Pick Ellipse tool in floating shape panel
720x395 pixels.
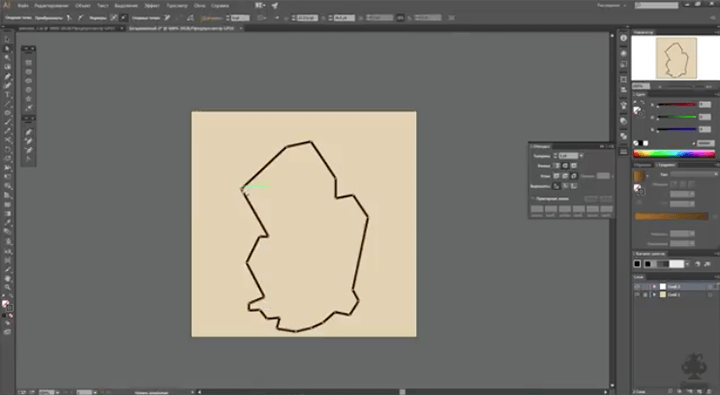(x=28, y=81)
